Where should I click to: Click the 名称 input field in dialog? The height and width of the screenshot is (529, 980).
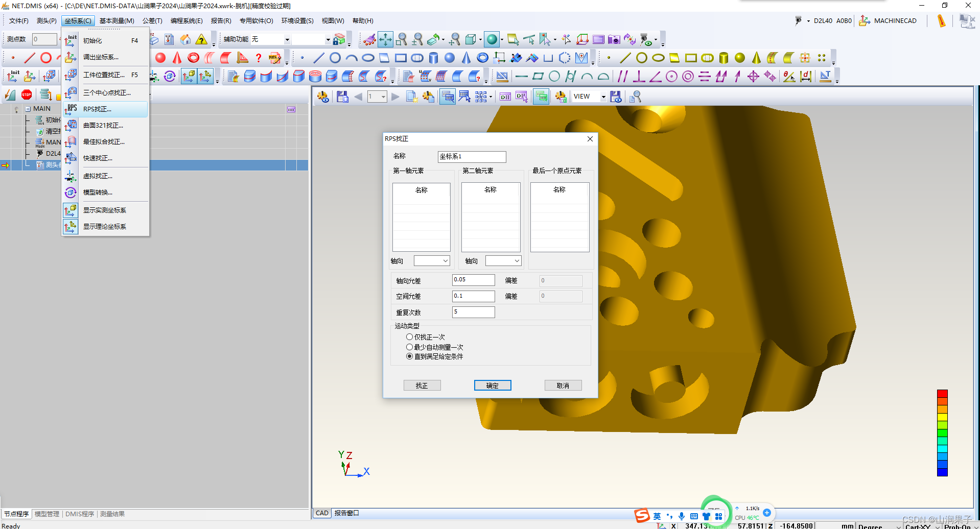(472, 157)
